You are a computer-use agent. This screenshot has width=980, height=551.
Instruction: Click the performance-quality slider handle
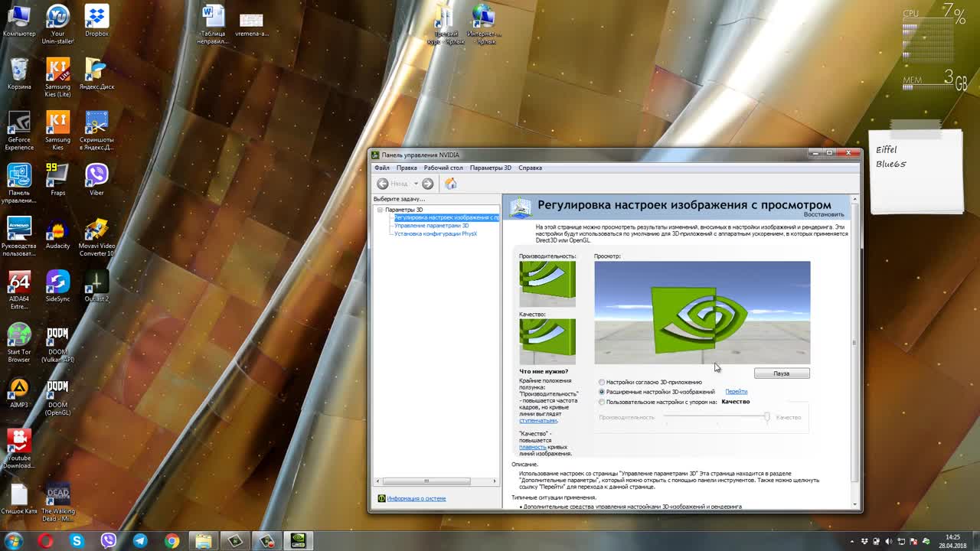[766, 417]
